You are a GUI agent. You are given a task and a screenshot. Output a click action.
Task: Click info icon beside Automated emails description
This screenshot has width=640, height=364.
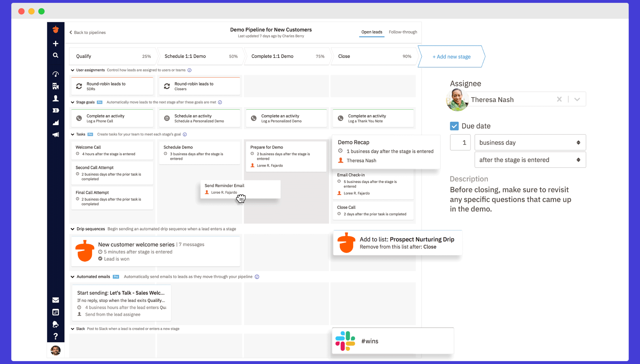point(257,277)
